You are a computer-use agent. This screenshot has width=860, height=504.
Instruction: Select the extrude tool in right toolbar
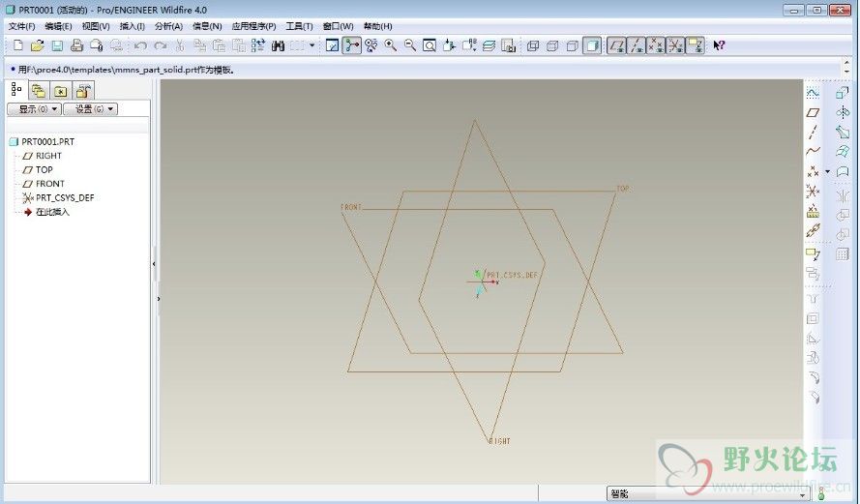click(843, 93)
